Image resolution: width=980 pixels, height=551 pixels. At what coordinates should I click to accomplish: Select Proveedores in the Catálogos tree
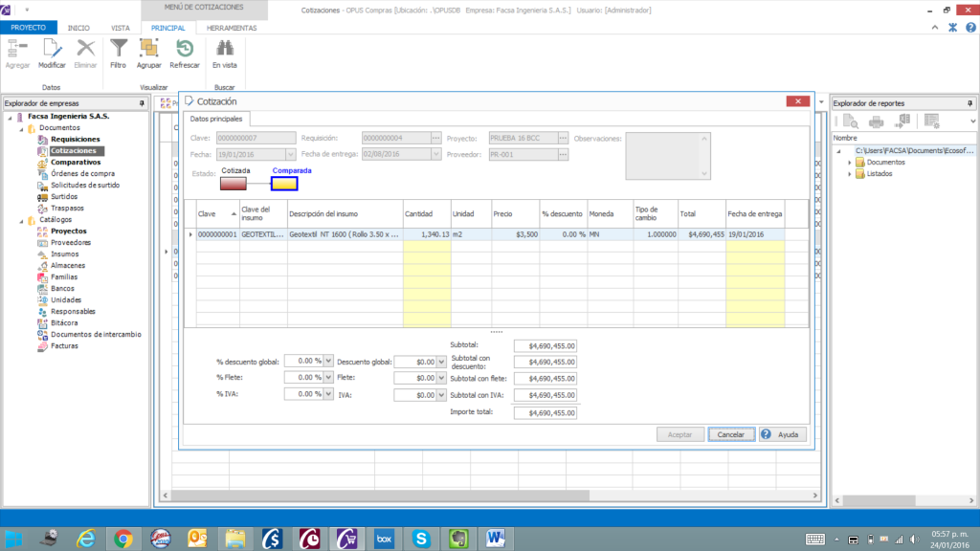pyautogui.click(x=71, y=242)
